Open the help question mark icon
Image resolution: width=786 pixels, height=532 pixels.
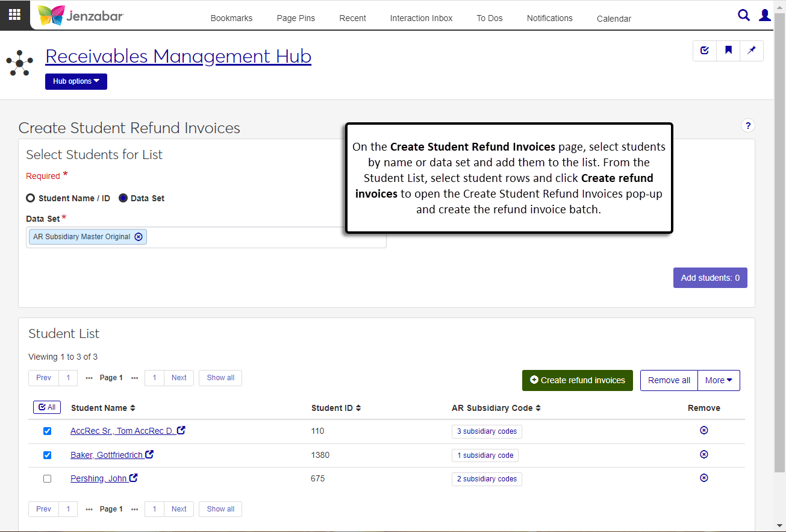click(x=747, y=126)
